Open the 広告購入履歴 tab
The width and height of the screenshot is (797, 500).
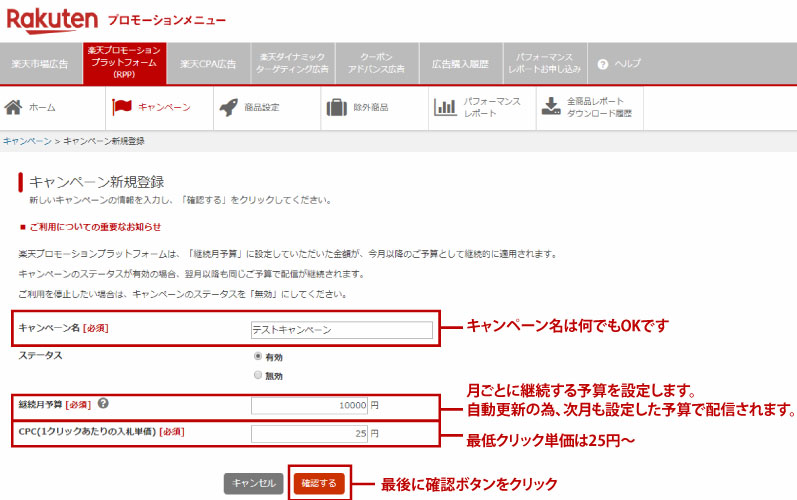pyautogui.click(x=460, y=64)
